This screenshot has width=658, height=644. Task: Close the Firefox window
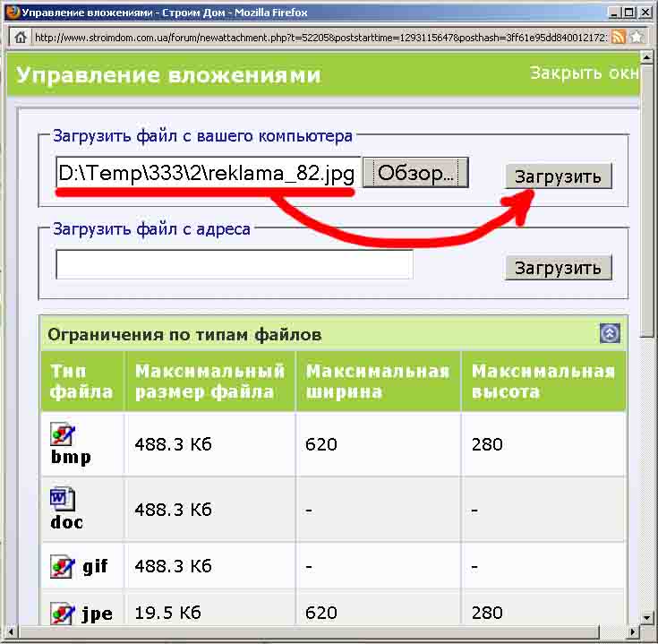(x=645, y=13)
